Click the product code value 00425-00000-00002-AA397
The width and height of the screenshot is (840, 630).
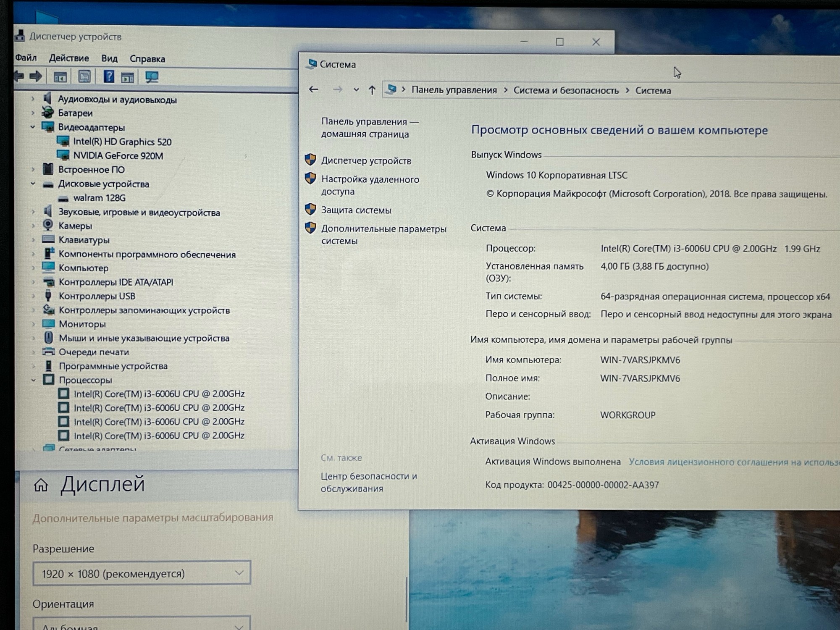603,485
